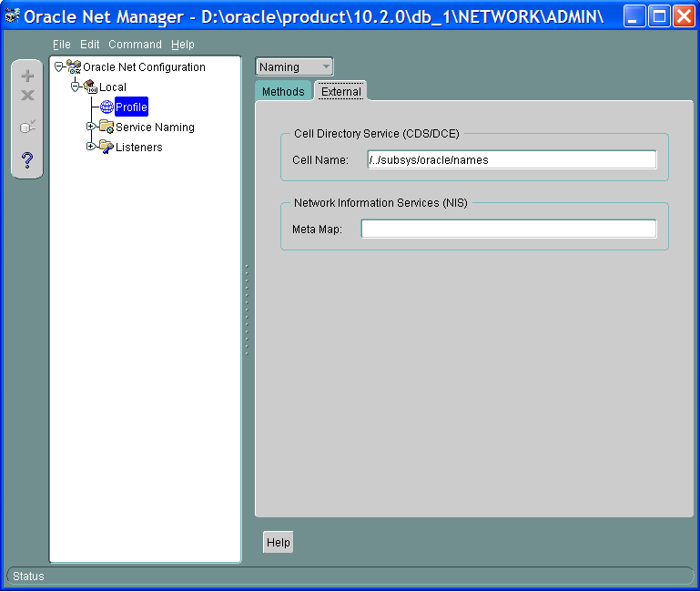The height and width of the screenshot is (592, 700).
Task: Open the Naming category dropdown
Action: point(294,67)
